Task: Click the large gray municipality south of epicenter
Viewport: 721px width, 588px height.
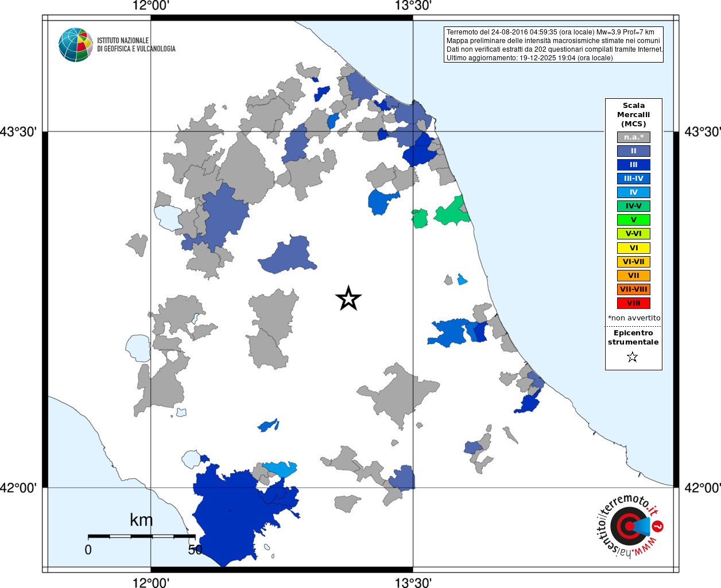Action: [400, 394]
